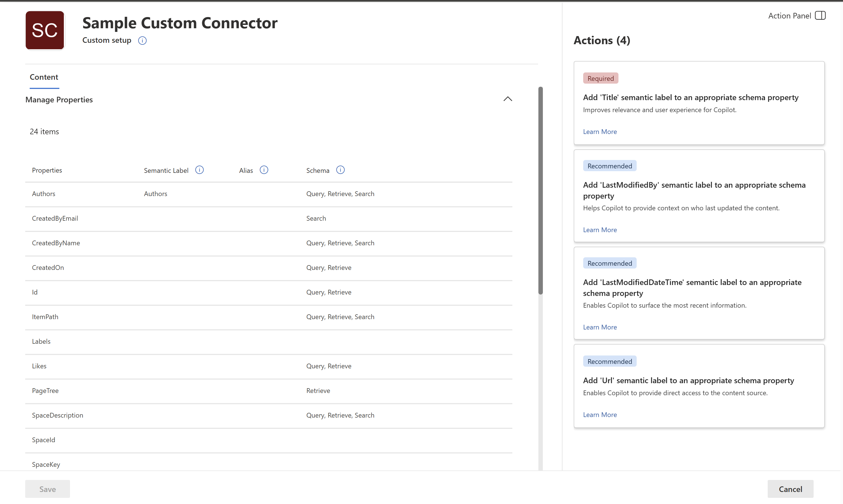This screenshot has width=843, height=504.
Task: Click the Cancel button
Action: (x=790, y=489)
